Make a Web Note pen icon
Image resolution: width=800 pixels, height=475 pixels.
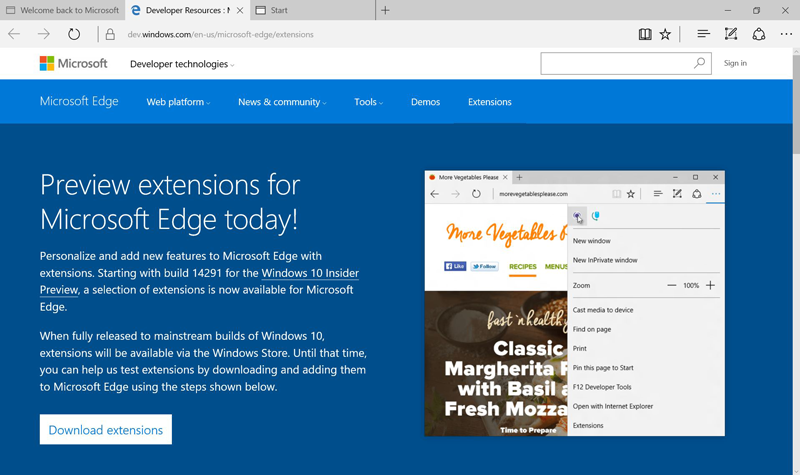[731, 34]
